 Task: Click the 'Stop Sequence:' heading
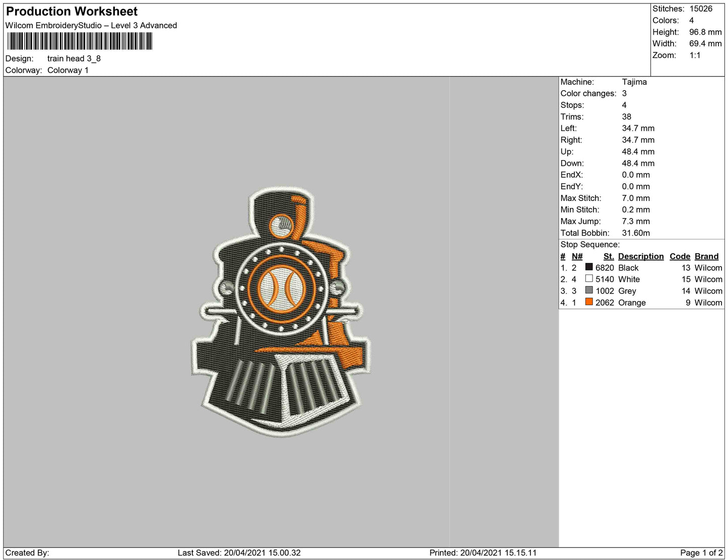590,244
